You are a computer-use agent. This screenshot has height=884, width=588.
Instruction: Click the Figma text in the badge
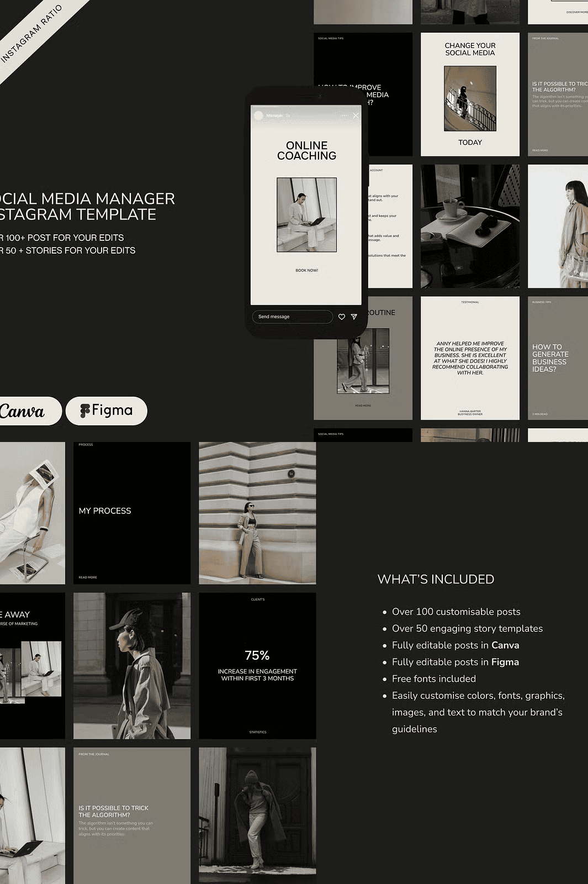tap(112, 410)
